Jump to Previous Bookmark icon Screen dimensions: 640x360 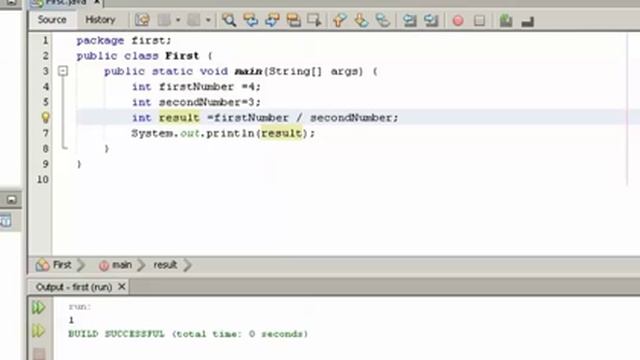pos(340,20)
